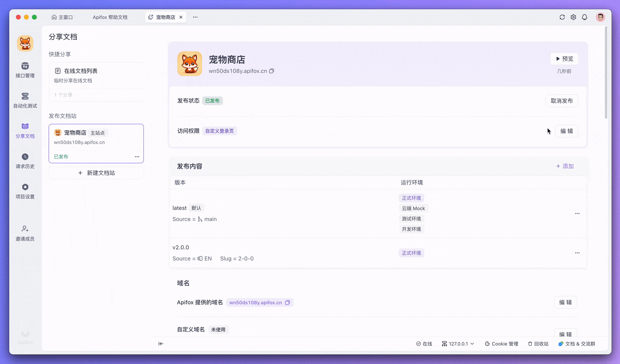Add publish content with 添加
620x364 pixels.
565,166
